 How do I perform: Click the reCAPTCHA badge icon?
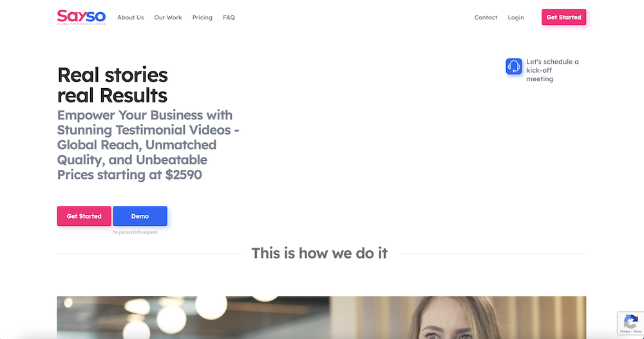(x=630, y=322)
